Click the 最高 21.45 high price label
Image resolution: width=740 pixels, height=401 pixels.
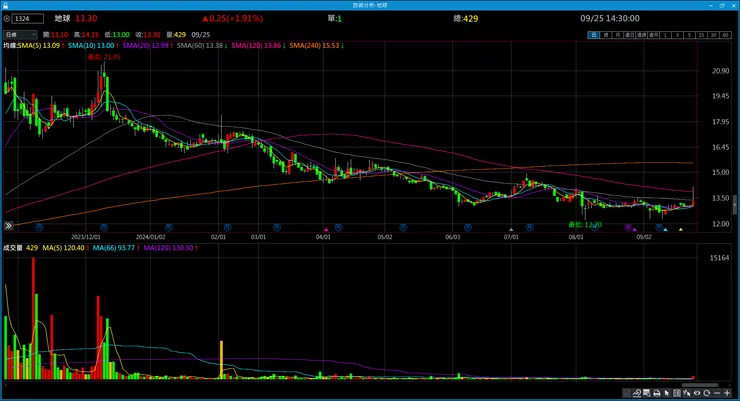(104, 57)
